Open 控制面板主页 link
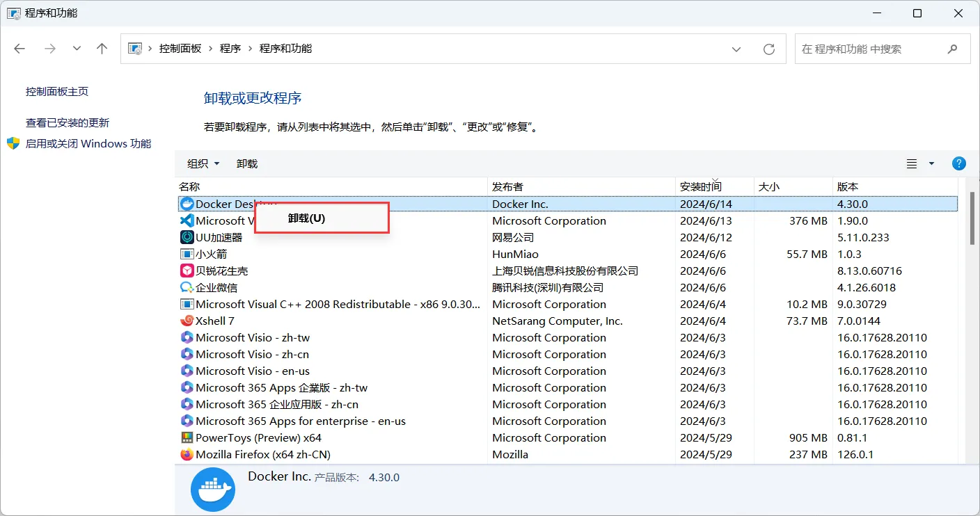Viewport: 980px width, 516px height. tap(57, 91)
